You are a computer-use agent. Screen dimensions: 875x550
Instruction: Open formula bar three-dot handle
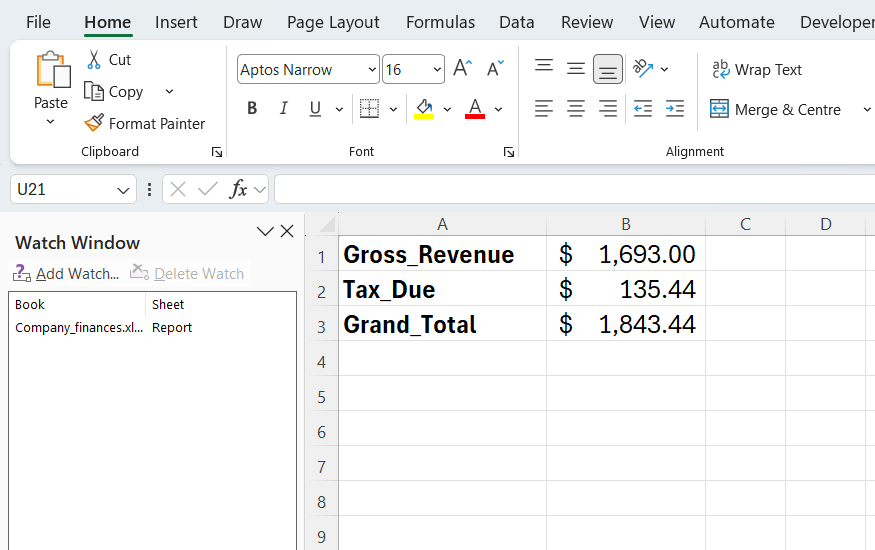click(149, 190)
